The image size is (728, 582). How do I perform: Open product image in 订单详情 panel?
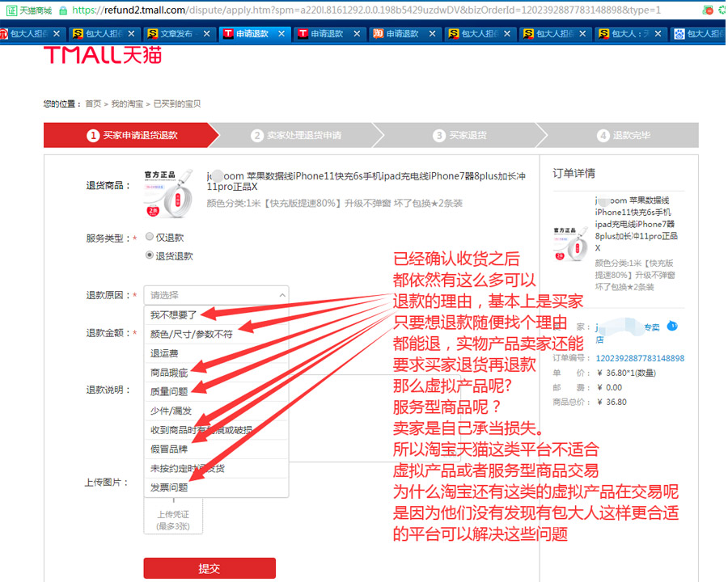click(x=572, y=241)
